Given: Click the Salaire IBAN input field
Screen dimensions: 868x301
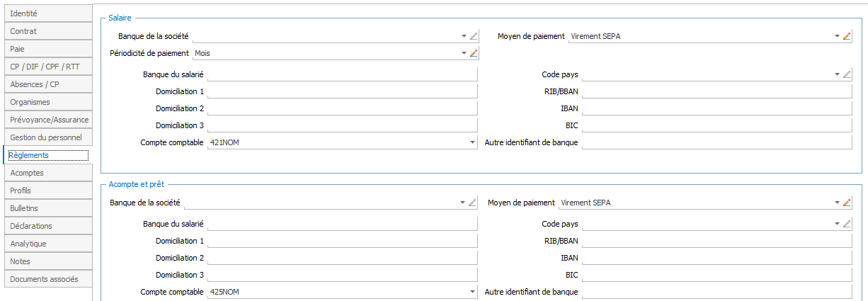Looking at the screenshot, I should tap(716, 108).
